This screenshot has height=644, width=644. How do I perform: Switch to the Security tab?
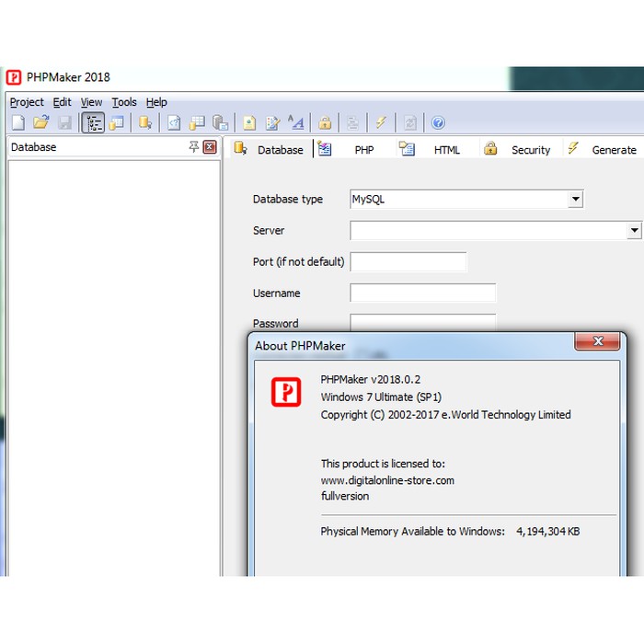530,150
